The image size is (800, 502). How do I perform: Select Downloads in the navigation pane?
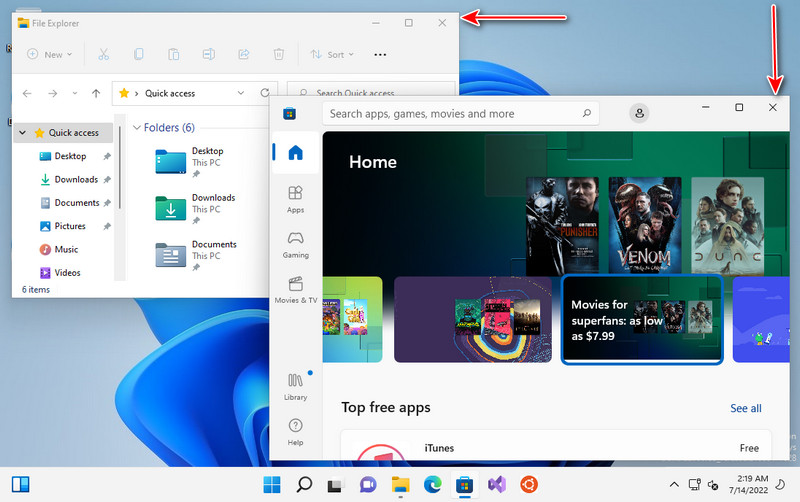coord(76,180)
